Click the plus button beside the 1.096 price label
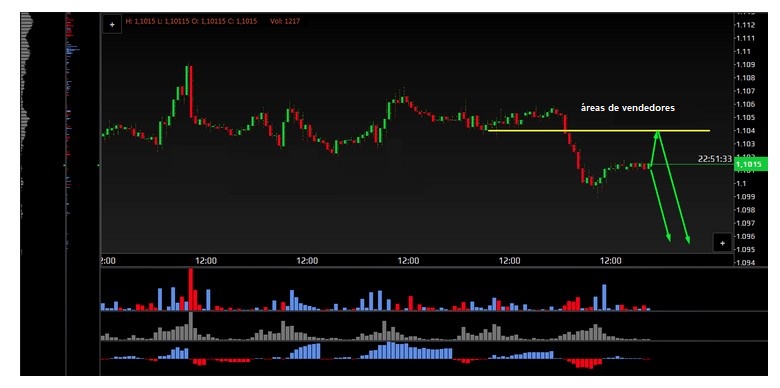 click(x=722, y=243)
